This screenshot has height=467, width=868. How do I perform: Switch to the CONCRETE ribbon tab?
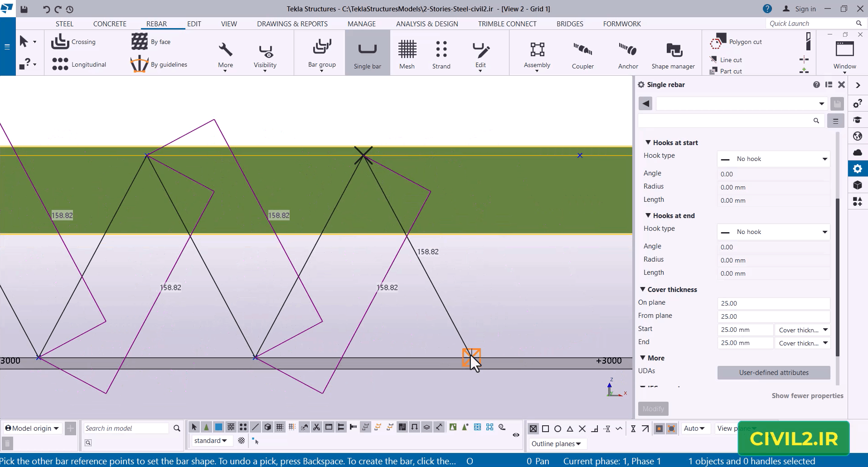click(110, 24)
